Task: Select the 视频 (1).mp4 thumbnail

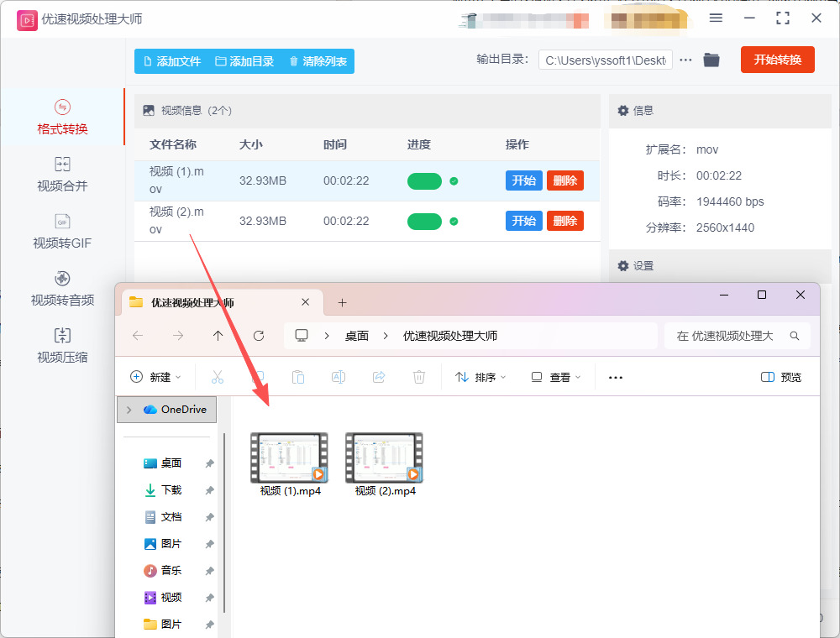Action: click(x=290, y=458)
